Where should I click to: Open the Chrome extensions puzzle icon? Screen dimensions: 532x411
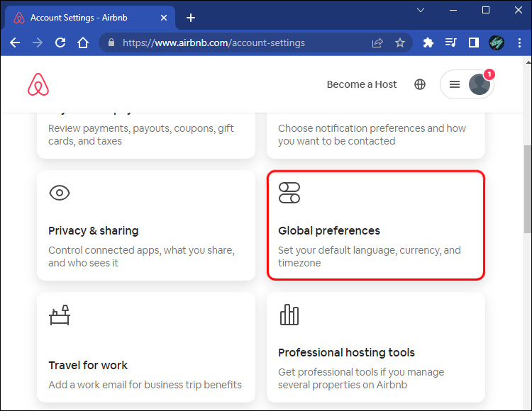coord(428,43)
